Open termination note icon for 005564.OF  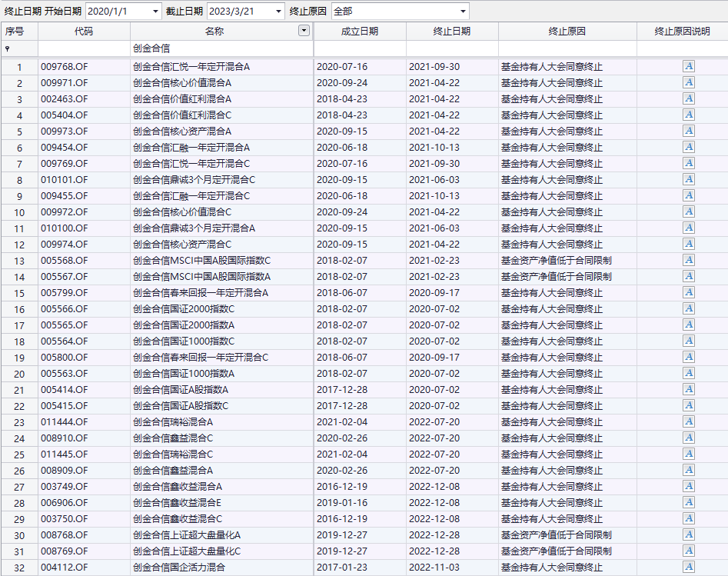[x=689, y=341]
